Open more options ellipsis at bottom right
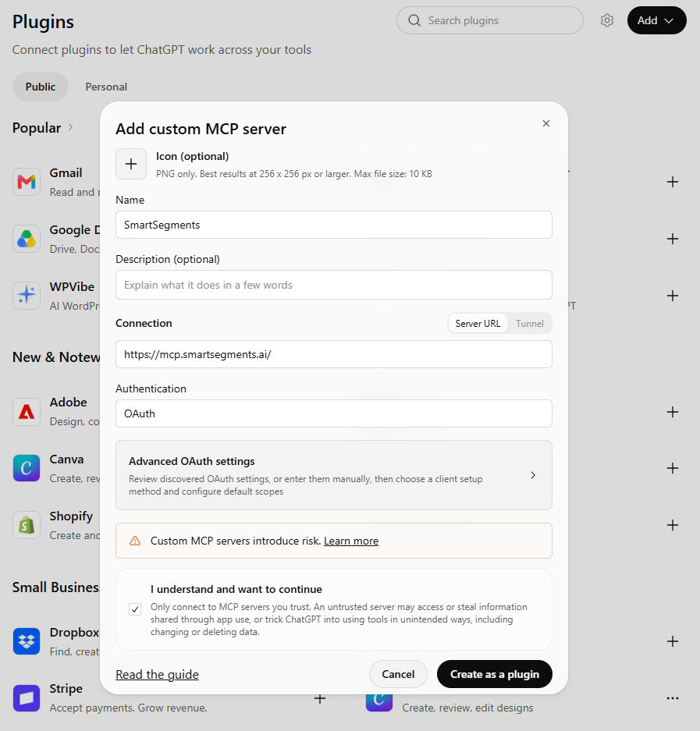 (673, 698)
